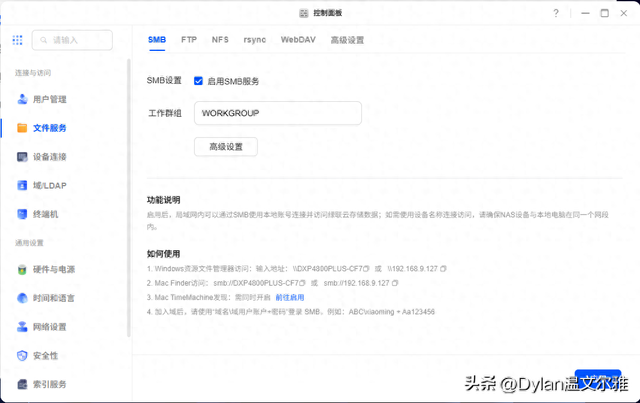Viewport: 640px width, 403px height.
Task: Copy the smb://192.168.9.127 address
Action: click(395, 283)
